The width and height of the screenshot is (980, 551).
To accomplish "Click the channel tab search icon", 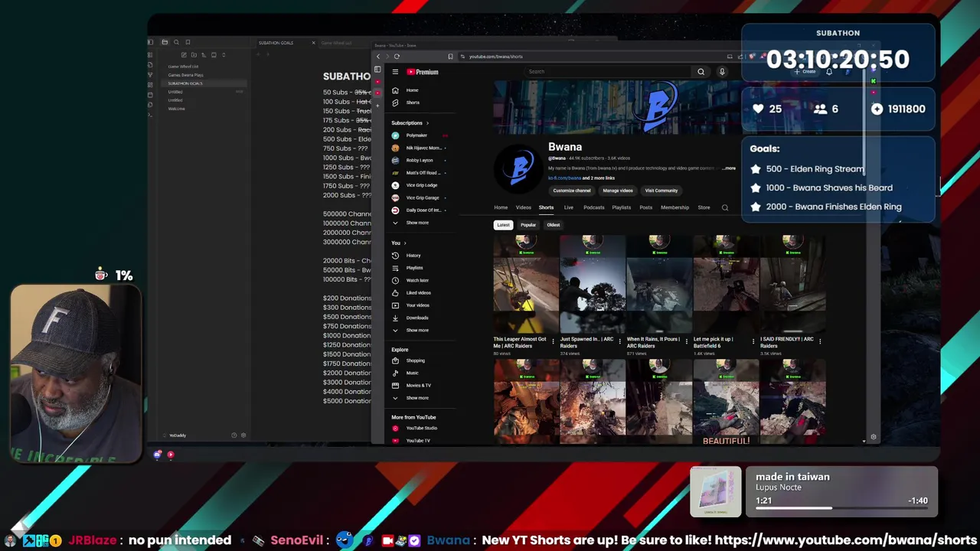I will tap(724, 207).
